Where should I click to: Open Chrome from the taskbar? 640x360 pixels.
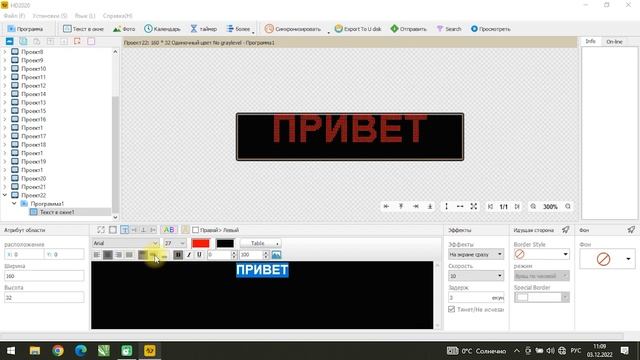58,351
